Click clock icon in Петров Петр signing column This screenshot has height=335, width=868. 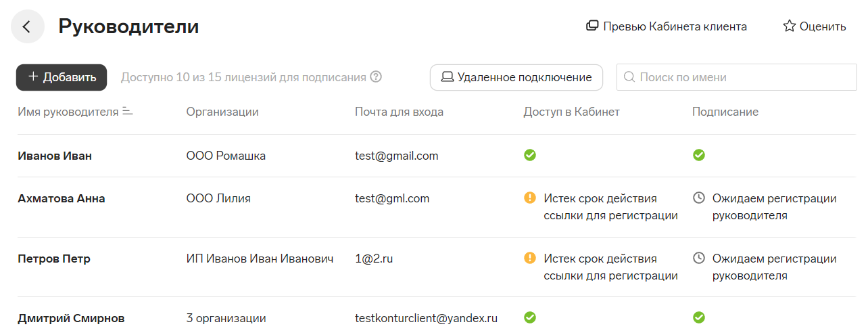(x=699, y=258)
